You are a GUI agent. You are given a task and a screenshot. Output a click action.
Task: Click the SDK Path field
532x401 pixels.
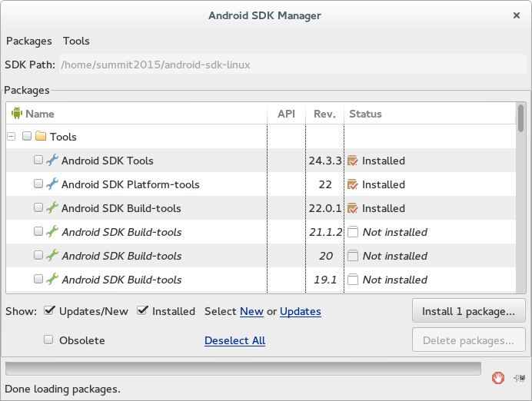[x=293, y=65]
